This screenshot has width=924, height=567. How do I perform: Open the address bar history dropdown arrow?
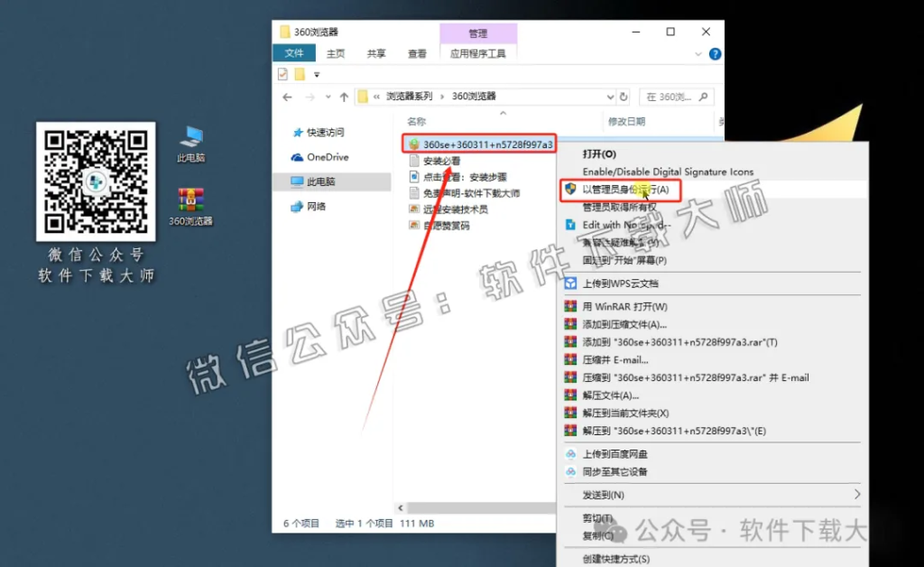pos(611,96)
